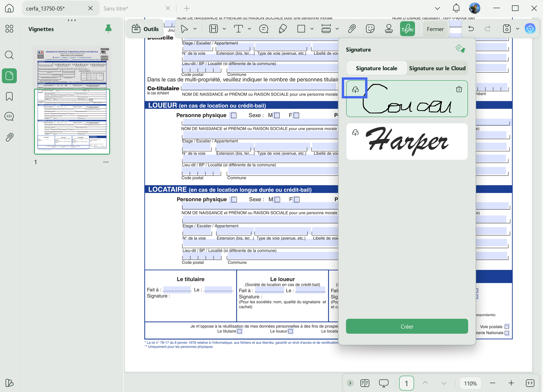This screenshot has width=543, height=392.
Task: Open the bookmarks sidebar panel
Action: (9, 96)
